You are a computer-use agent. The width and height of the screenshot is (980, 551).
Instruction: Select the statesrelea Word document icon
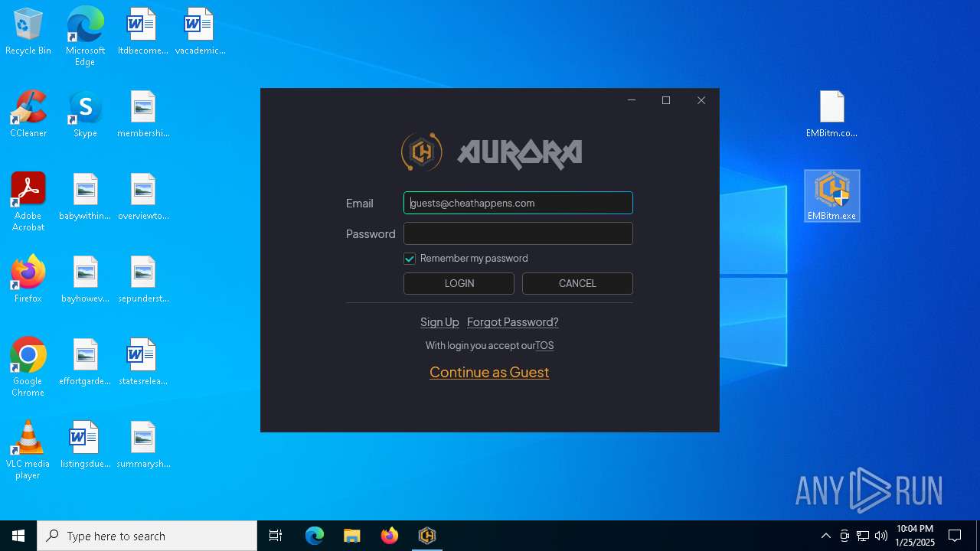point(143,363)
